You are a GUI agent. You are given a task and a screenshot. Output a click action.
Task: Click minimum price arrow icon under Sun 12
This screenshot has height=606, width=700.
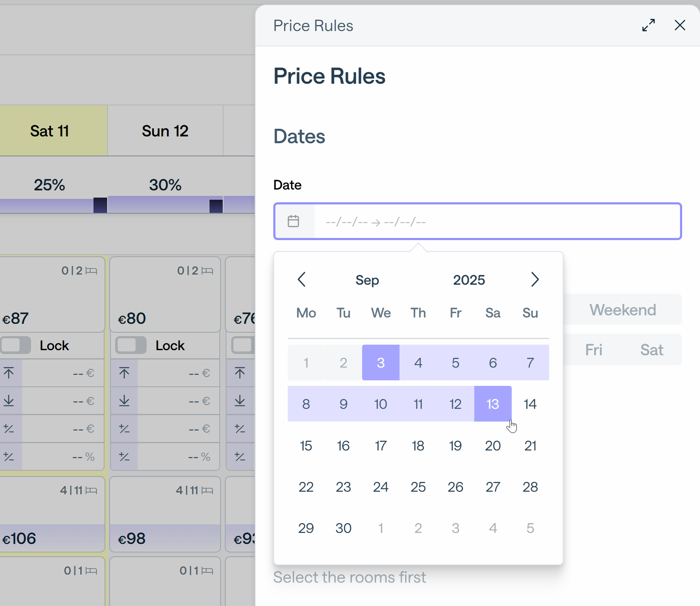pos(124,401)
